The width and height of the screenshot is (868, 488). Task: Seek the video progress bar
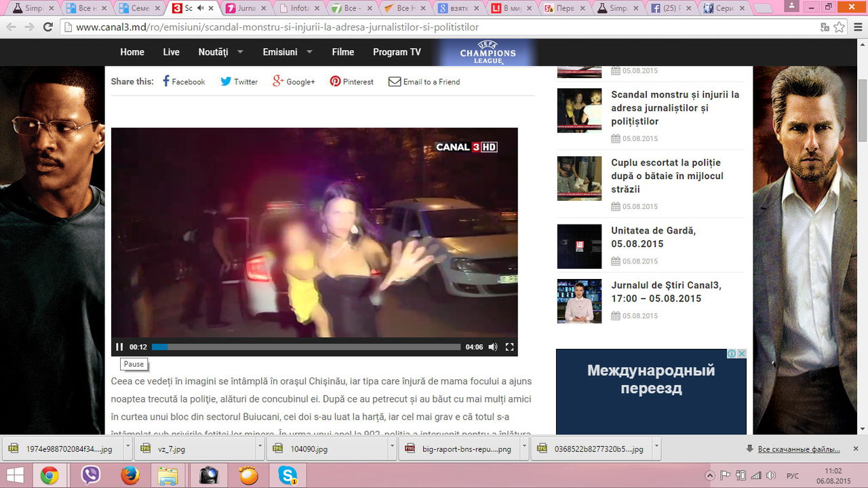tap(306, 347)
